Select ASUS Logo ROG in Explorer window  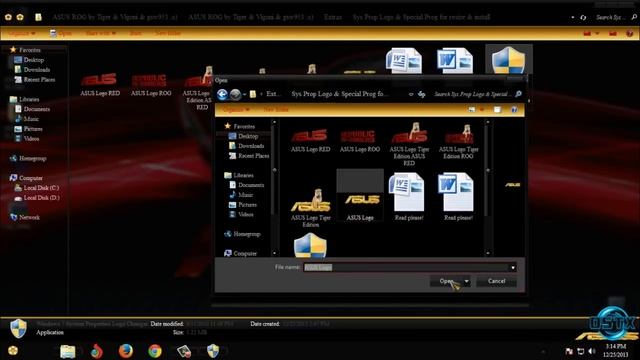(x=151, y=85)
